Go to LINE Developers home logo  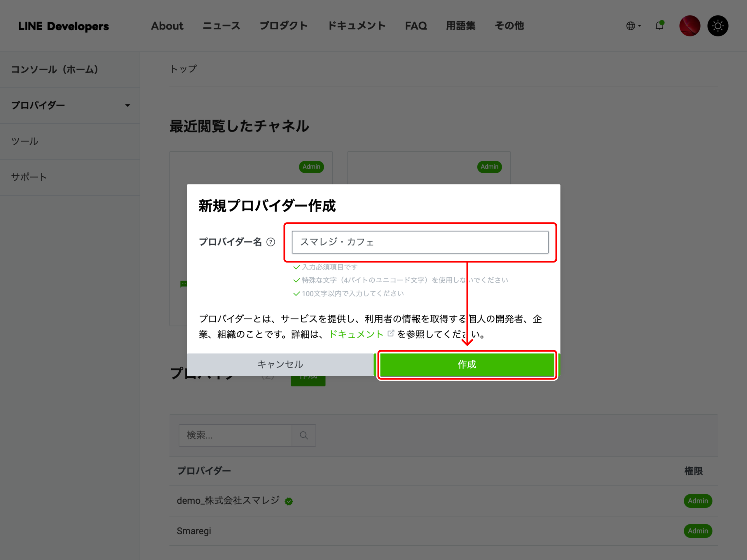pos(64,26)
